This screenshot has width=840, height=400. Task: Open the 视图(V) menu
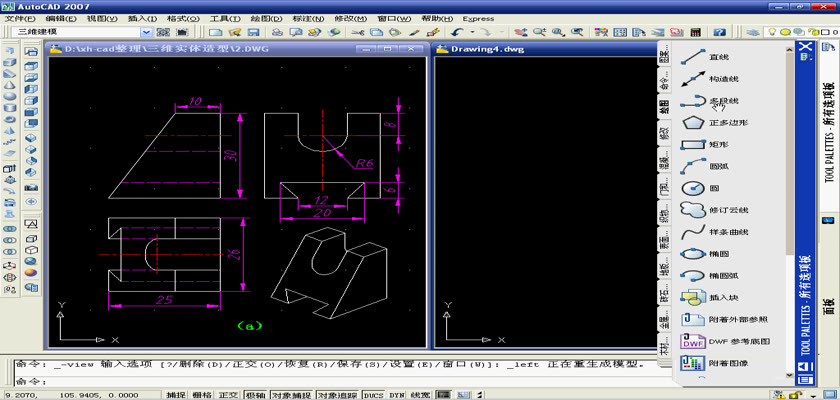coord(102,19)
